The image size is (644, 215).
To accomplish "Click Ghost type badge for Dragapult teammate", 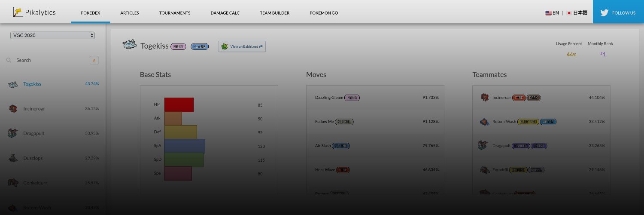I will coord(539,146).
